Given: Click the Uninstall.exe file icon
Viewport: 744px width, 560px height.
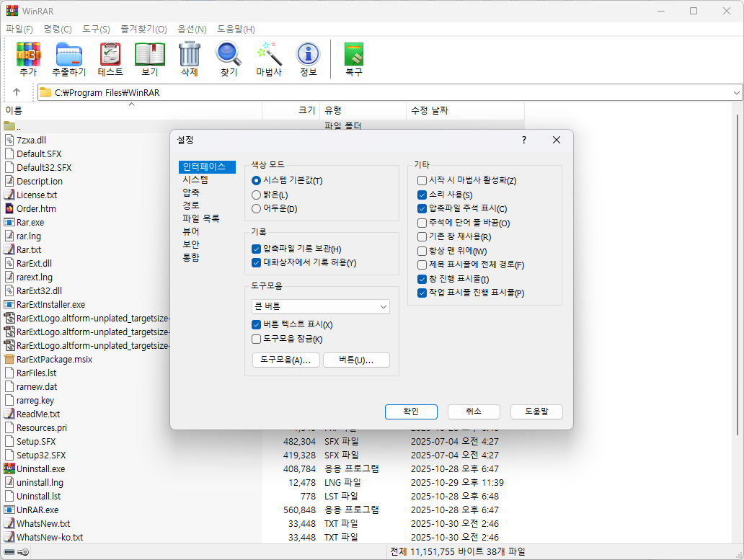Looking at the screenshot, I should (x=9, y=468).
